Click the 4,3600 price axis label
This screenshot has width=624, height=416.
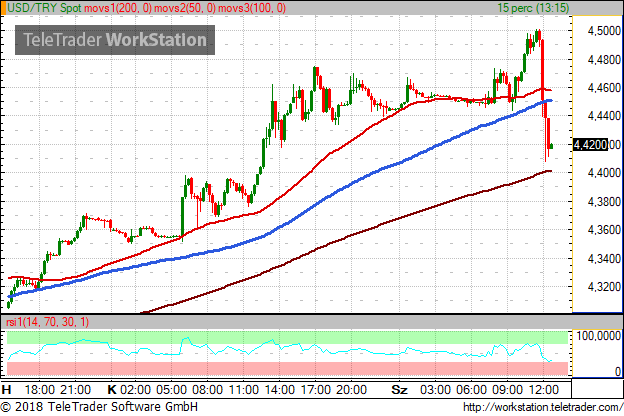[x=604, y=230]
